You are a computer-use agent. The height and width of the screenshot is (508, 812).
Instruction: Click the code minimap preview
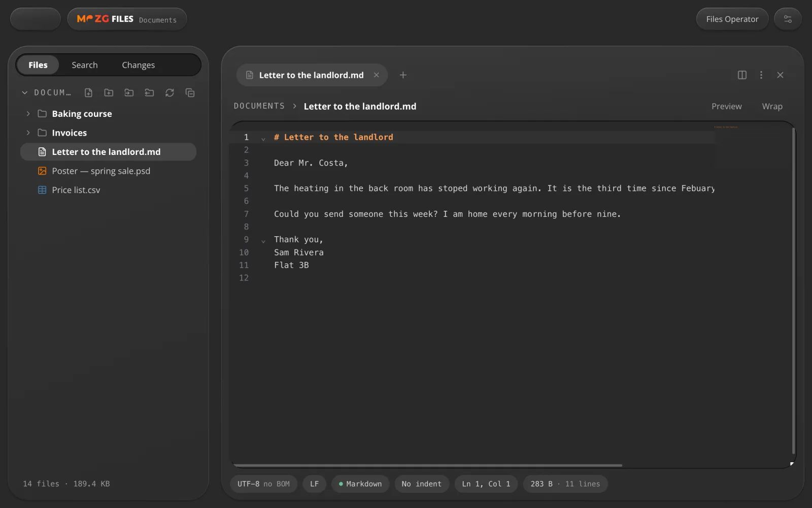(753, 147)
